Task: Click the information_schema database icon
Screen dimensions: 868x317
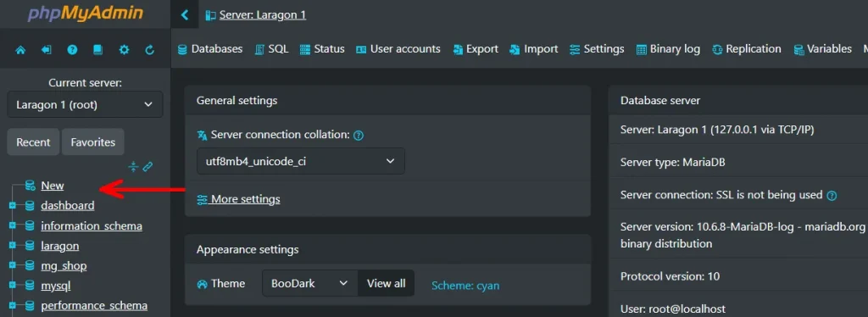Action: point(30,226)
